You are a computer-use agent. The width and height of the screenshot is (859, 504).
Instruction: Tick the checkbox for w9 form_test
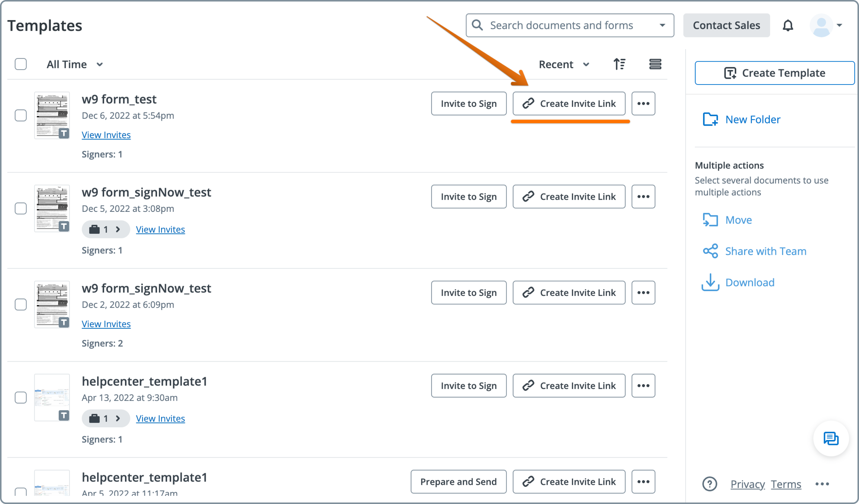(x=21, y=115)
